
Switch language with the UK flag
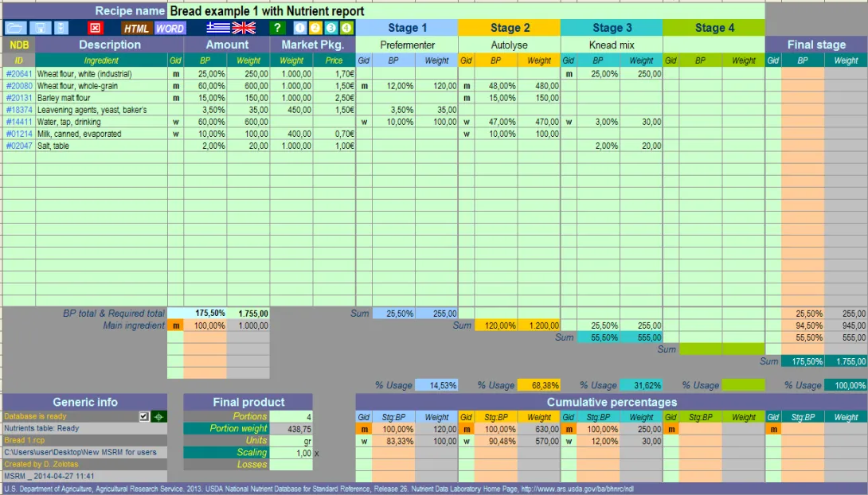coord(243,28)
